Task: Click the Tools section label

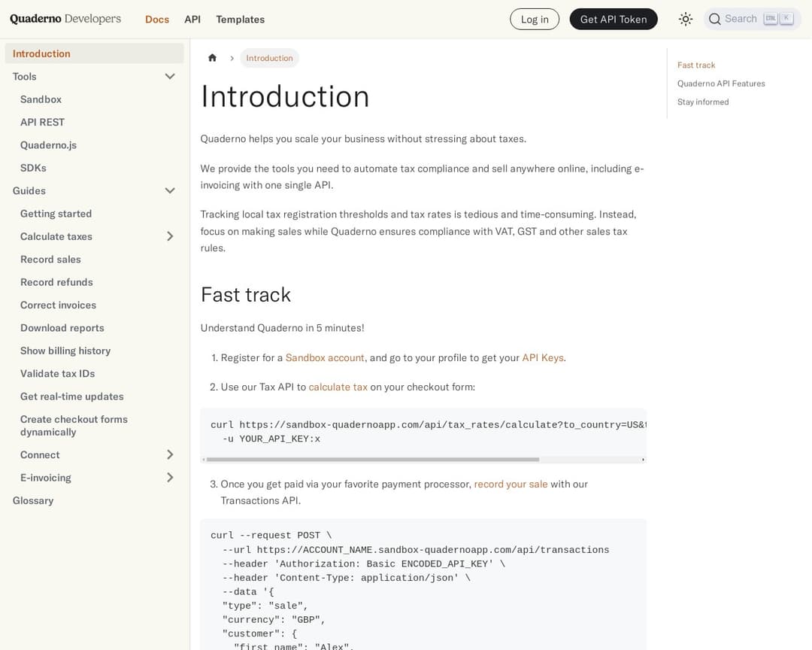Action: [24, 76]
